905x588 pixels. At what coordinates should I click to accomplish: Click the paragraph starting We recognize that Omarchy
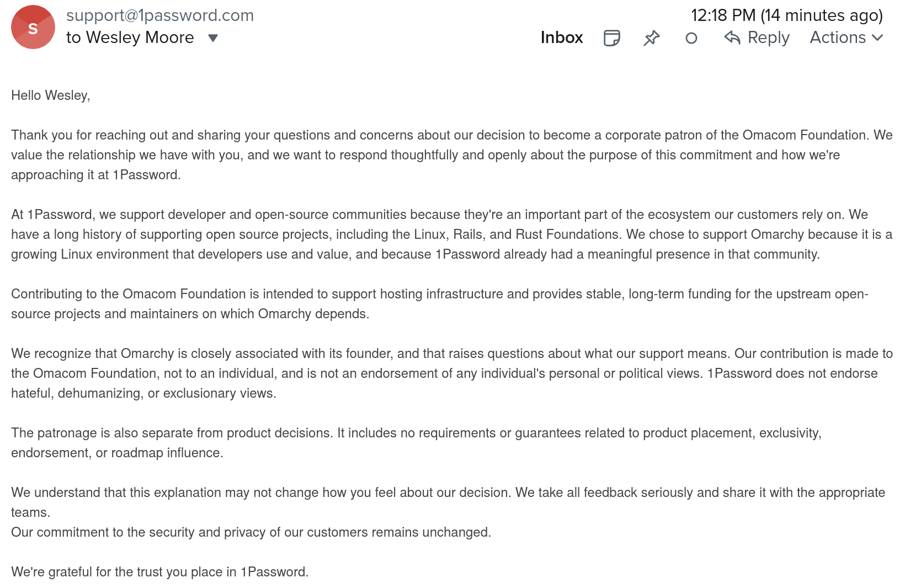(452, 373)
